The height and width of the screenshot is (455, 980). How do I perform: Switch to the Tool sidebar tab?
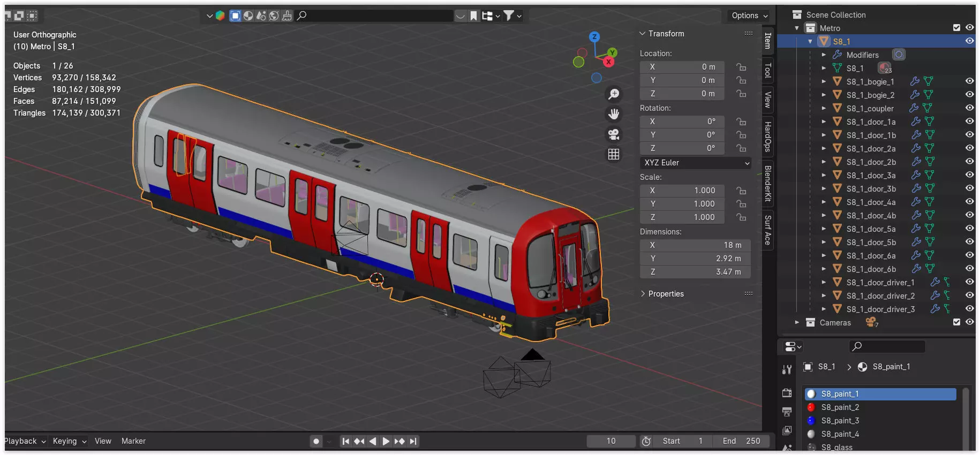(767, 70)
